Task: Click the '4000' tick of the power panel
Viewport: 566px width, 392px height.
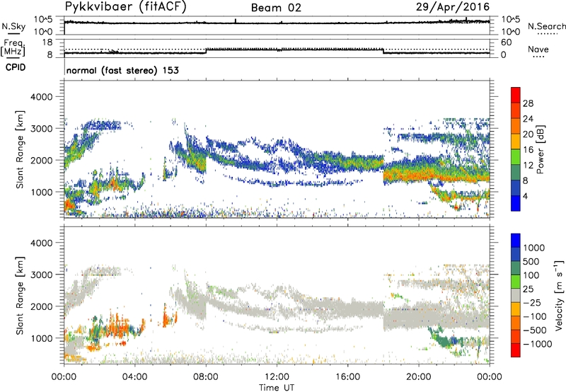Action: (41, 97)
